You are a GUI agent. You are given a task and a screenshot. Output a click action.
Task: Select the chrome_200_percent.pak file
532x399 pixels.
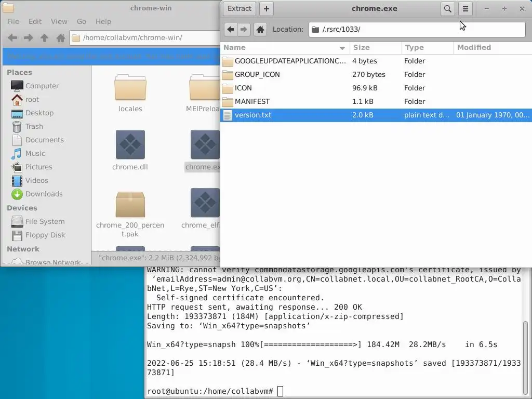[130, 213]
